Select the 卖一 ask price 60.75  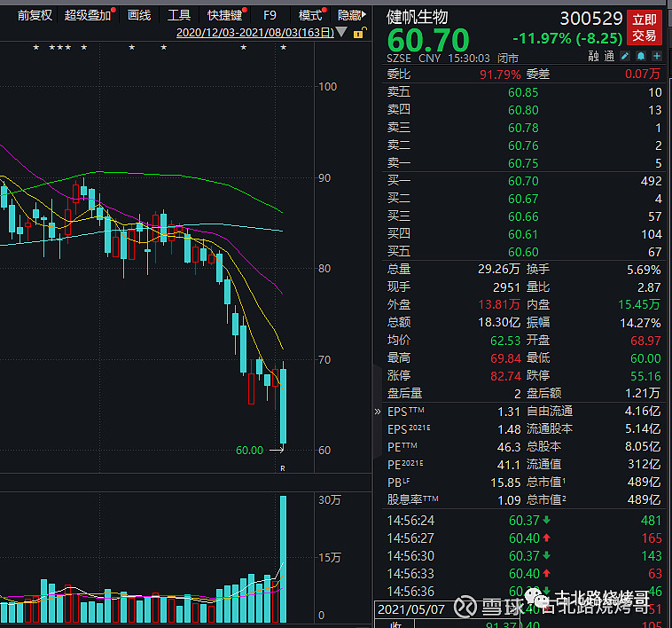point(523,163)
